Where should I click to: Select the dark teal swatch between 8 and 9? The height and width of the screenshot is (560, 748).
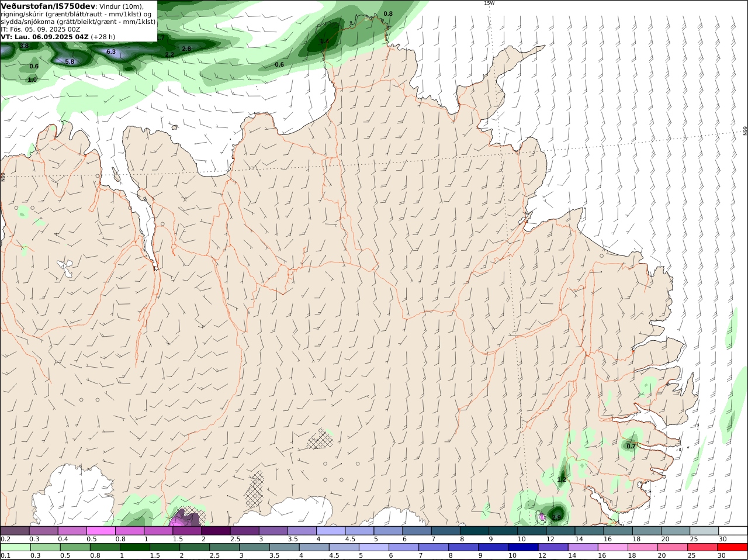[475, 530]
